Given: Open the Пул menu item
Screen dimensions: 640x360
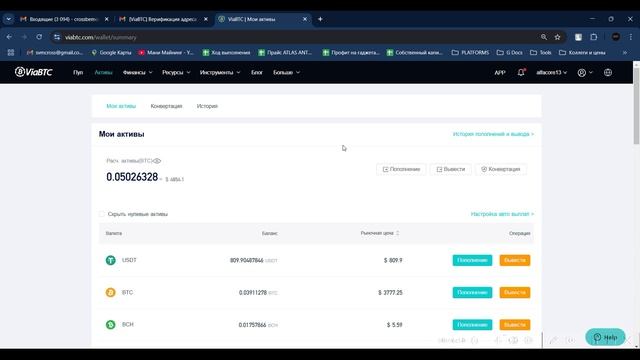Looking at the screenshot, I should pyautogui.click(x=78, y=72).
